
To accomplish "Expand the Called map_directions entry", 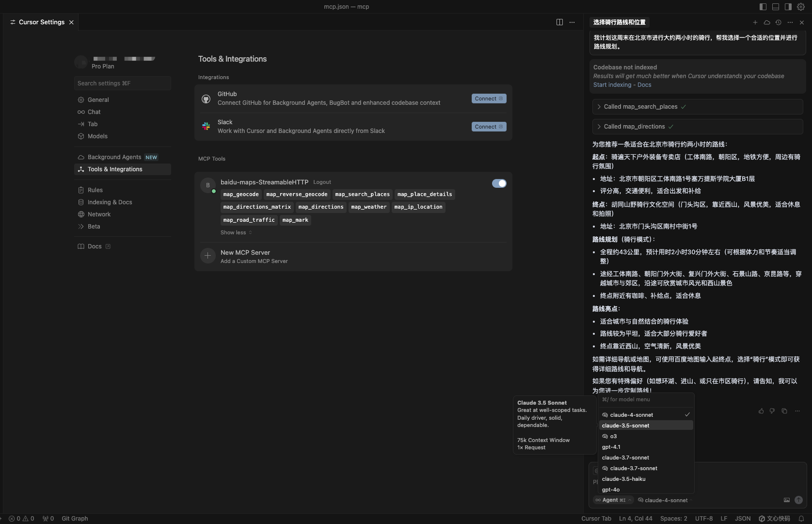I will click(634, 127).
